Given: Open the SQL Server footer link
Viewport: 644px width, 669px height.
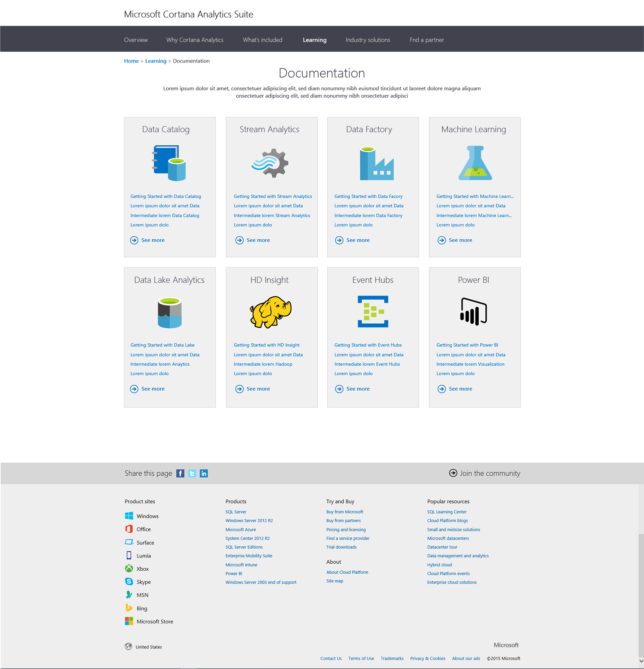Looking at the screenshot, I should pyautogui.click(x=236, y=512).
